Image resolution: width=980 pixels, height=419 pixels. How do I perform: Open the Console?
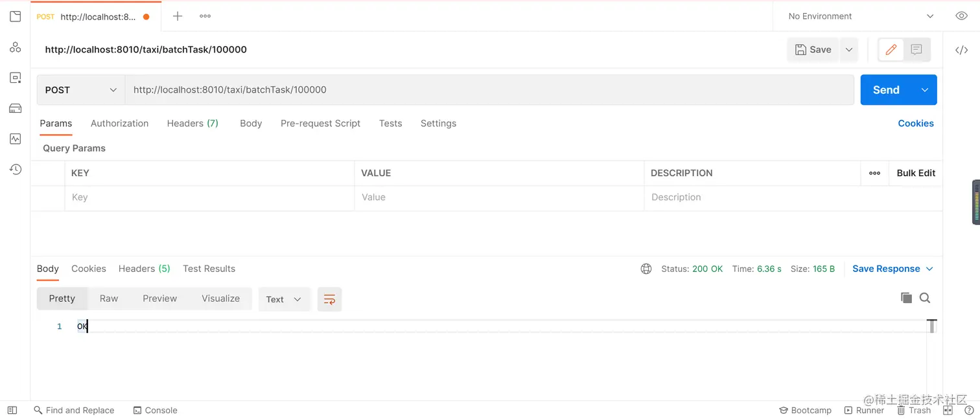(155, 410)
